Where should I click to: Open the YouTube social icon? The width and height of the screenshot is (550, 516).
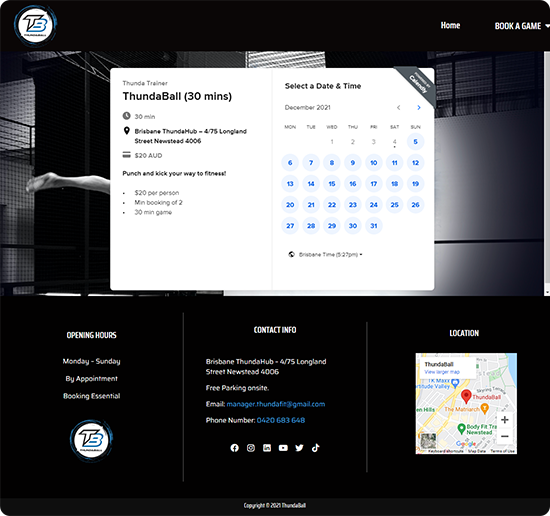pyautogui.click(x=283, y=448)
